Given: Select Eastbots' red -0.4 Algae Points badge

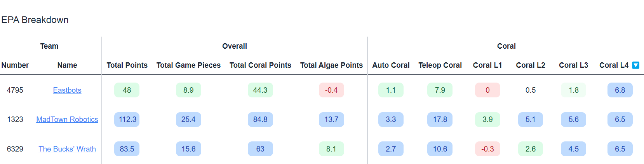Looking at the screenshot, I should pyautogui.click(x=331, y=90).
